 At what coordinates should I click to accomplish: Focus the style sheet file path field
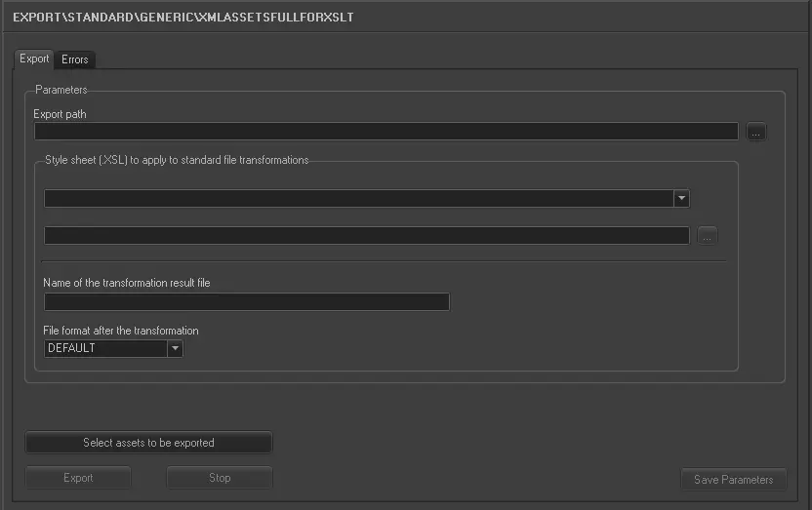[366, 235]
